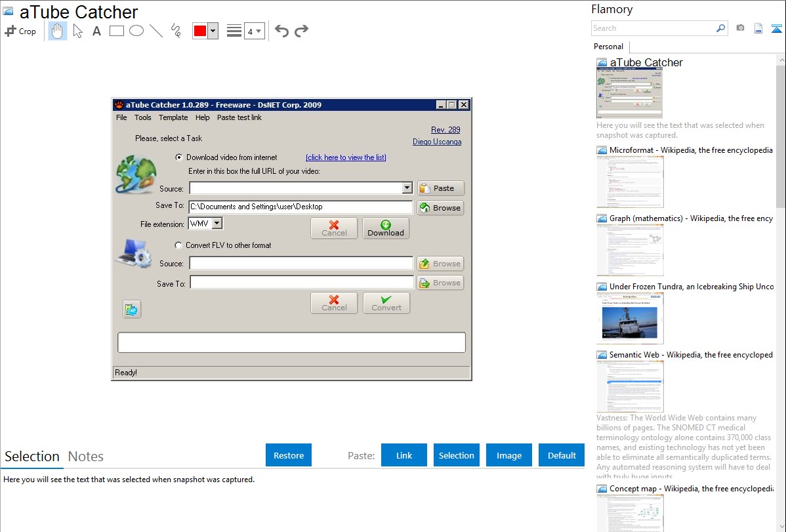Viewport: 786px width, 532px height.
Task: Choose the text annotation tool
Action: click(x=96, y=31)
